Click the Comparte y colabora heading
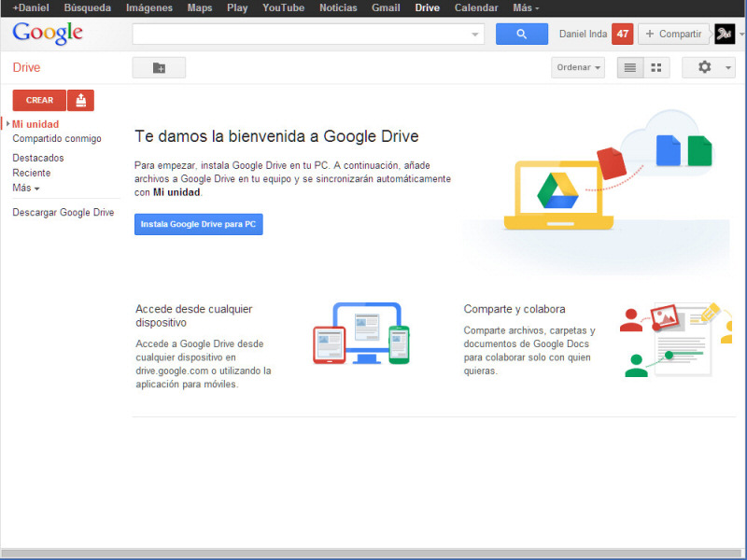747x560 pixels. click(x=514, y=309)
